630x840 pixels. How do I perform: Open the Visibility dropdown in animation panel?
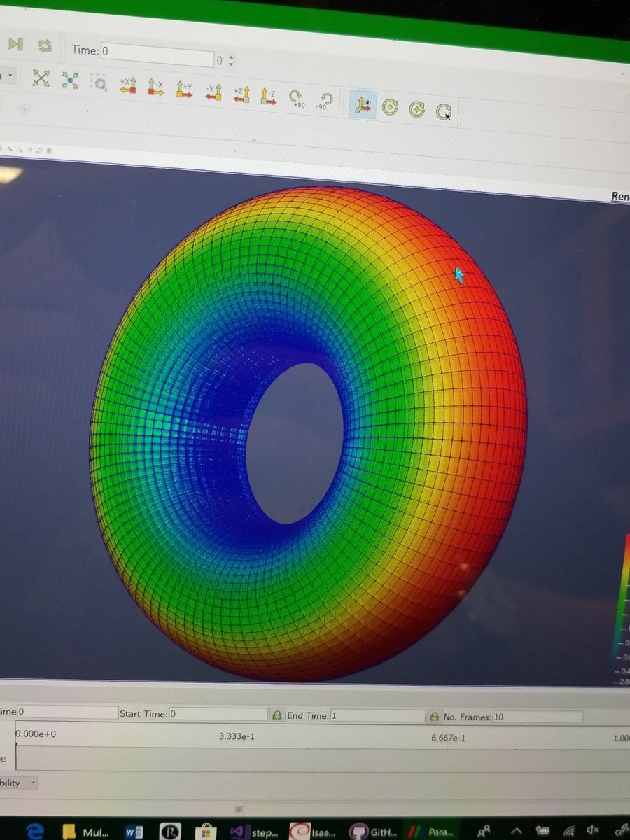click(19, 783)
